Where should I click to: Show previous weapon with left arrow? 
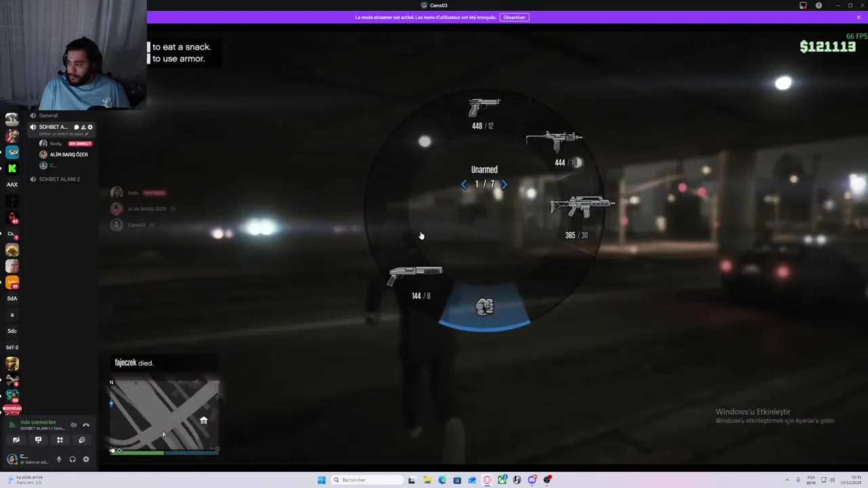coord(464,184)
